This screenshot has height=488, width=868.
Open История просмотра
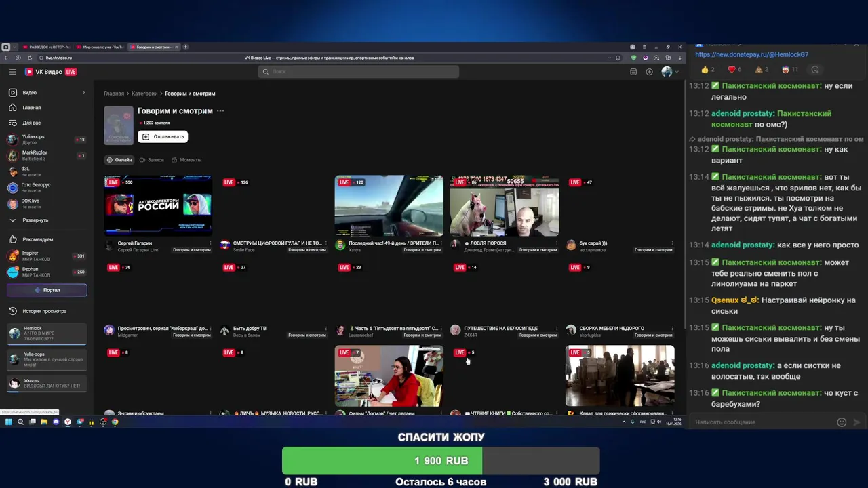(x=47, y=311)
